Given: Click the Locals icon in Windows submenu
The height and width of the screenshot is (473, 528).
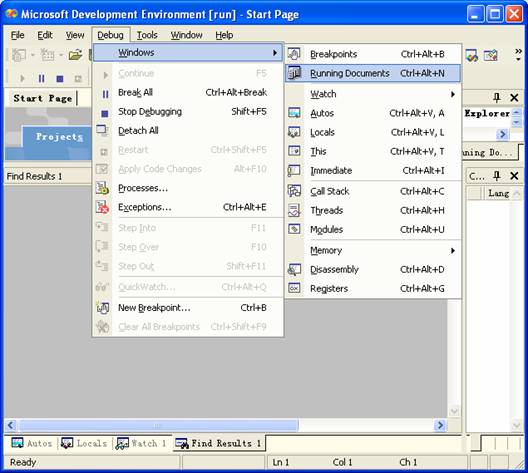Looking at the screenshot, I should pyautogui.click(x=294, y=132).
